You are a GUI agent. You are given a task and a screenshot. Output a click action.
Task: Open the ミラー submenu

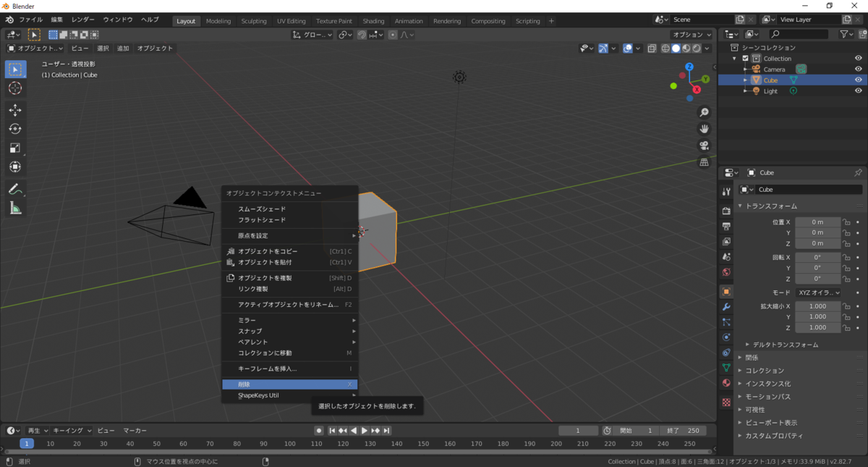coord(289,320)
